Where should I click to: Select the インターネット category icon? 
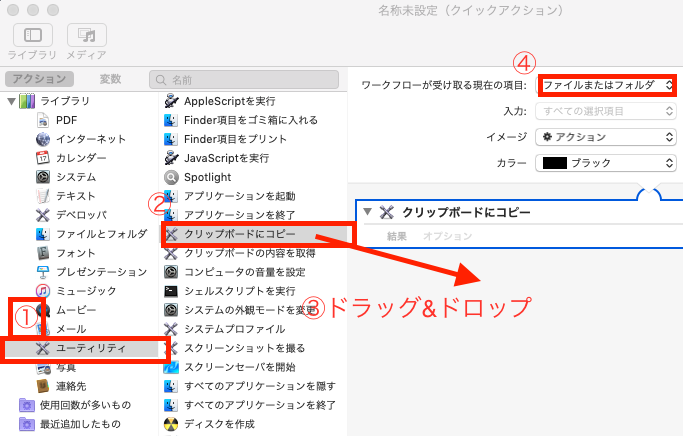pyautogui.click(x=43, y=139)
